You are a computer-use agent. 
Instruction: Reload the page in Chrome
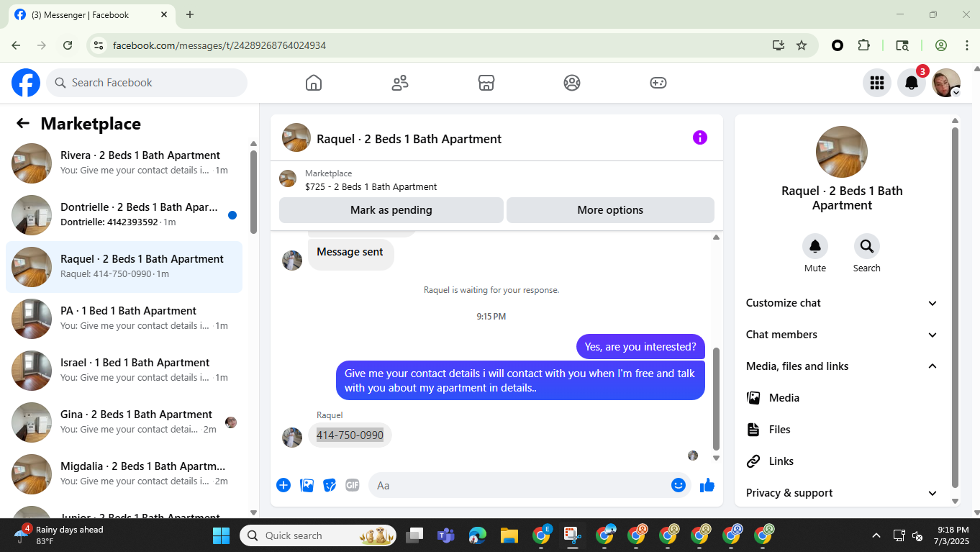click(68, 45)
